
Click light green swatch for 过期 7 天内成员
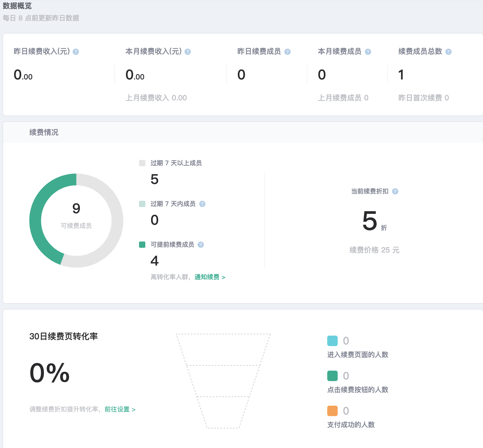(x=142, y=204)
